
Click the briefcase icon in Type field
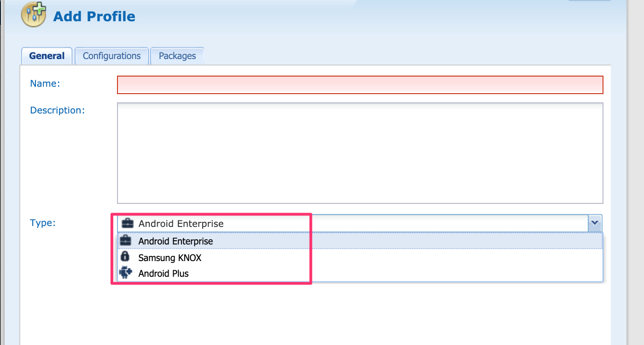click(x=127, y=224)
